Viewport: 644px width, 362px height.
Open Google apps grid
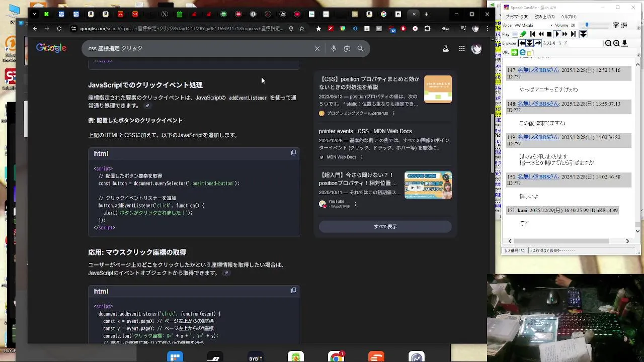click(x=462, y=49)
